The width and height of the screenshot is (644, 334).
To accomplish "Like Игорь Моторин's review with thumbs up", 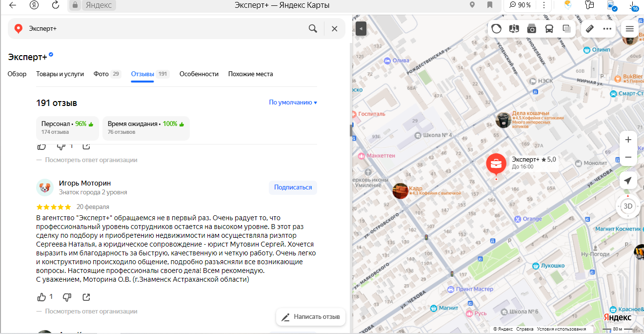I will (x=42, y=297).
